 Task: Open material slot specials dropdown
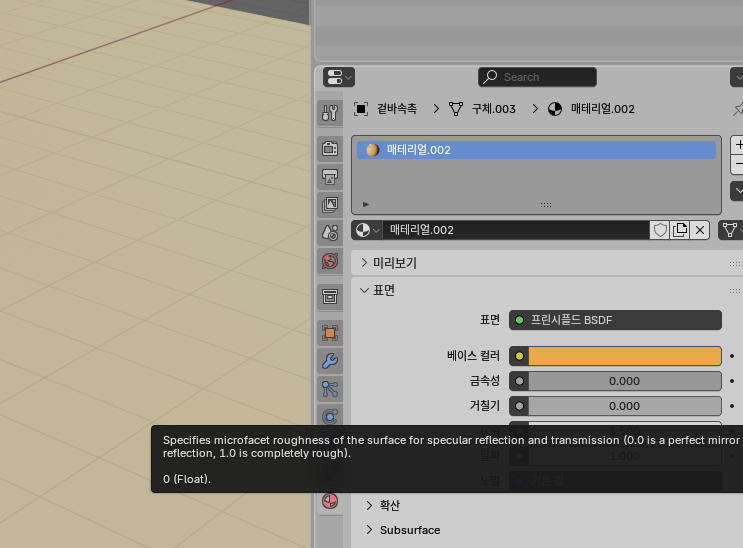point(738,191)
